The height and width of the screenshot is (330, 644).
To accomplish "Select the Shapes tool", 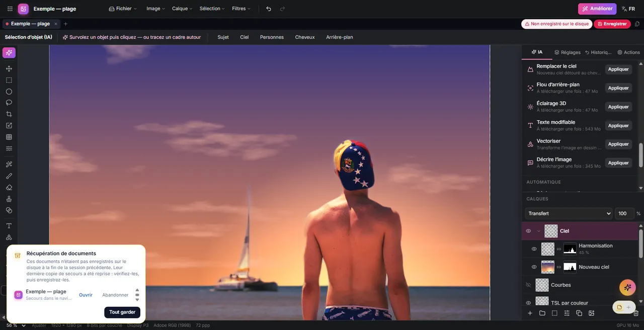I will 9,237.
